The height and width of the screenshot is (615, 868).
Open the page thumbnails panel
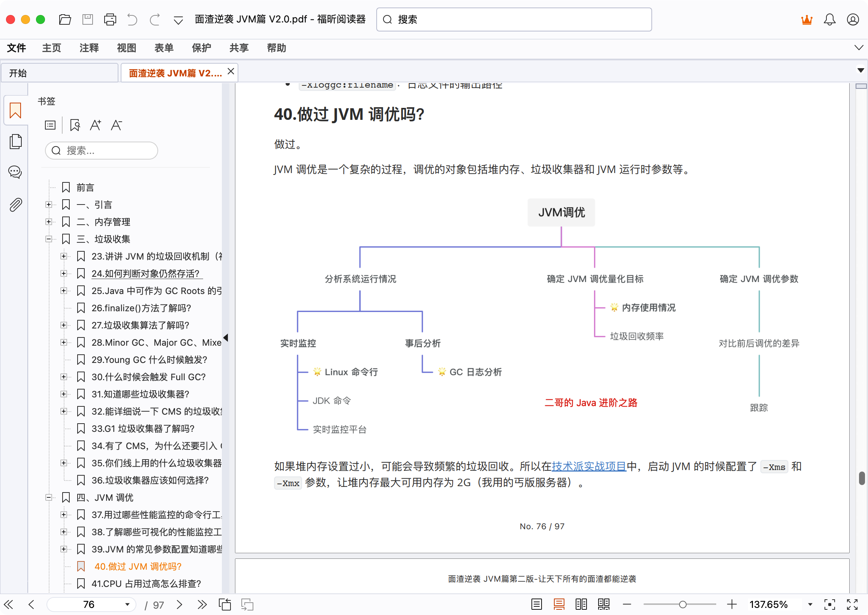point(15,141)
